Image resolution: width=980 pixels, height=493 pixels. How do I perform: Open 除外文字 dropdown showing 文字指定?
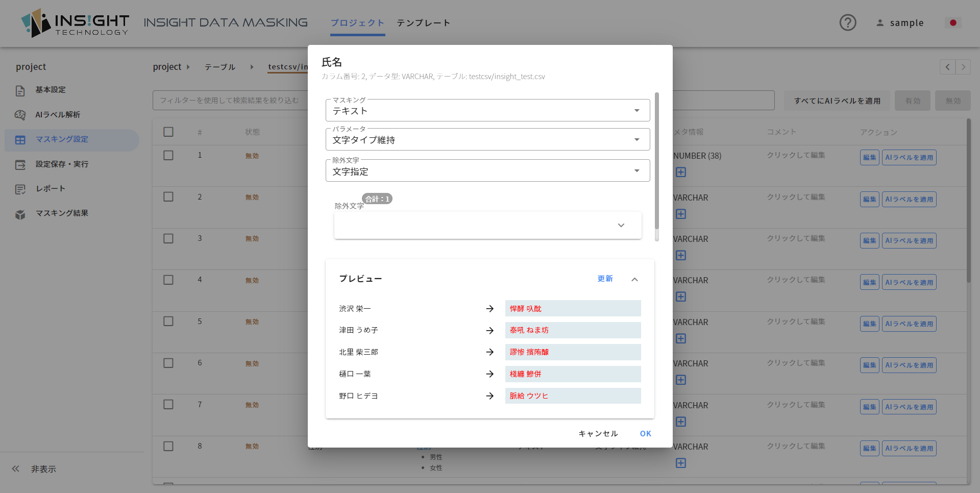tap(487, 171)
